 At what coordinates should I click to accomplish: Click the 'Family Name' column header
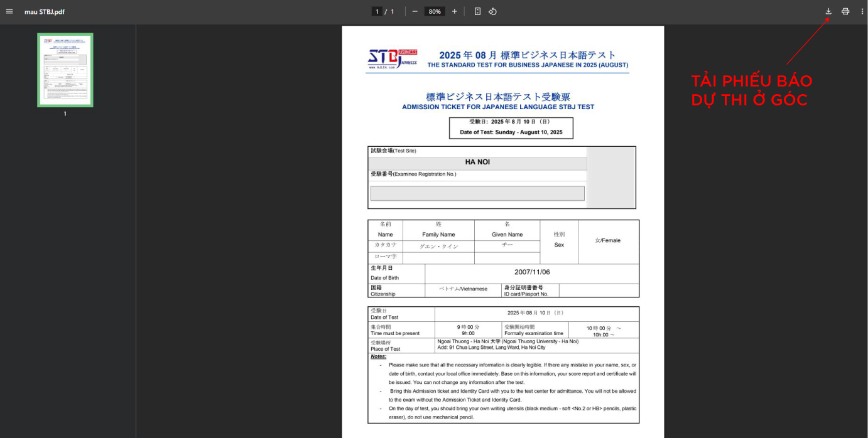point(438,235)
